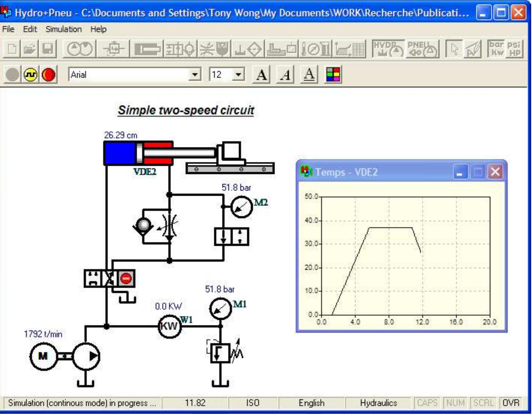Click the gray round simulation button
532x414 pixels.
(12, 75)
